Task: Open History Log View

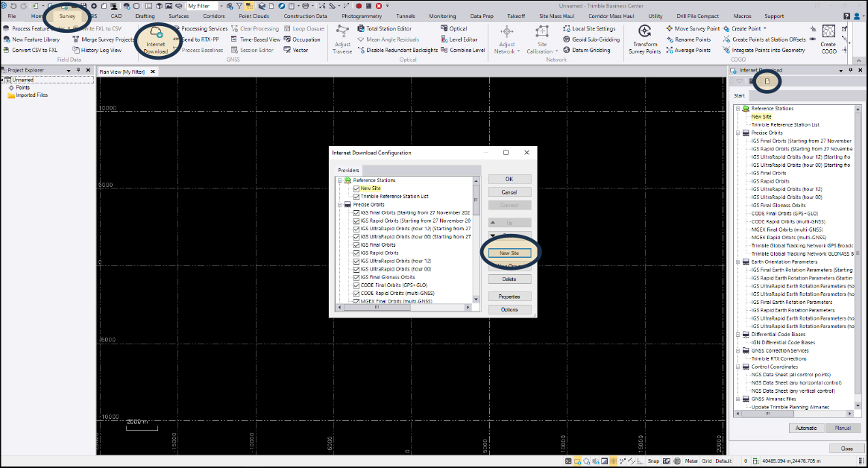Action: click(x=97, y=50)
